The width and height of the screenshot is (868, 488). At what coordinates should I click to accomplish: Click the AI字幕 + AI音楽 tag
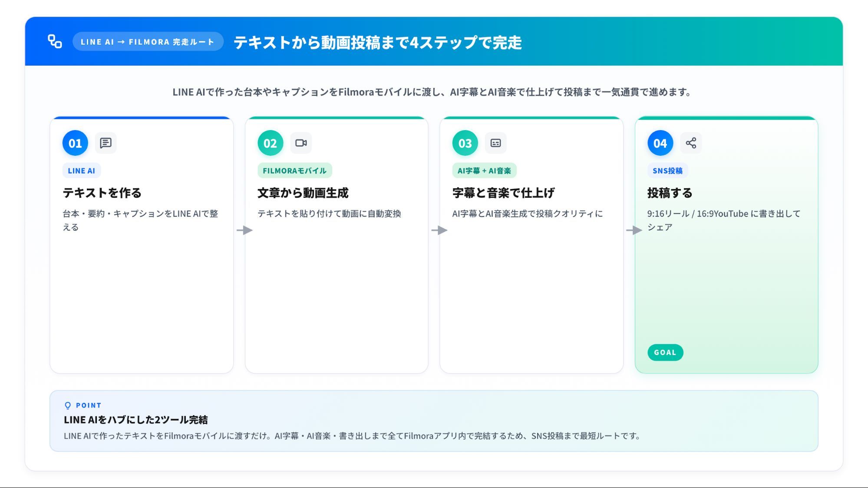tap(484, 170)
